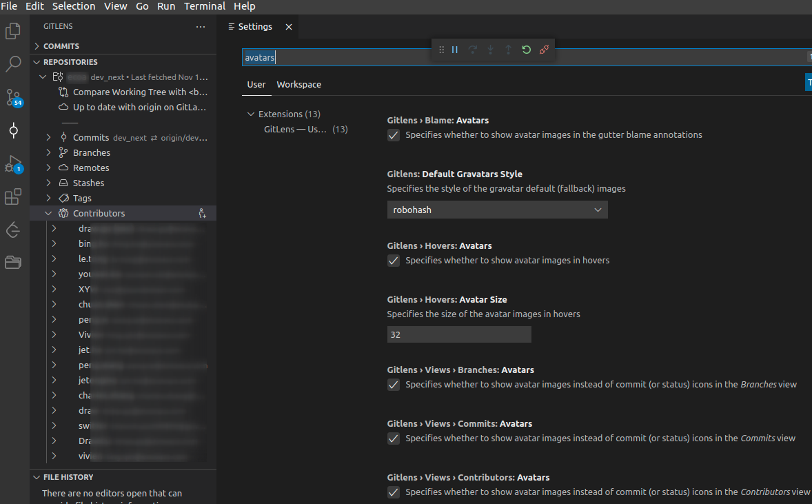The height and width of the screenshot is (504, 812).
Task: Open the Run menu
Action: [x=166, y=6]
